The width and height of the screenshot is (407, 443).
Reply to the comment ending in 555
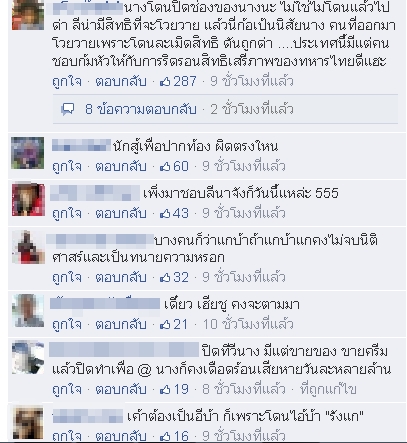coord(121,213)
